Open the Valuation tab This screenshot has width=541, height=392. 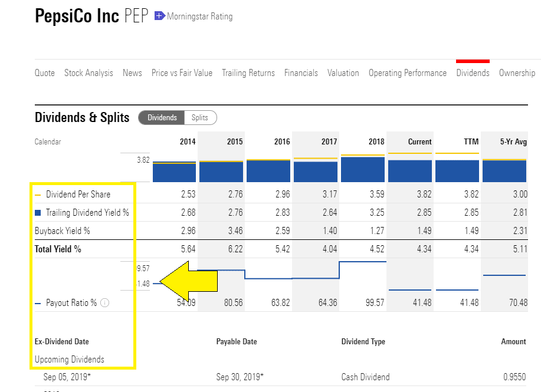343,73
